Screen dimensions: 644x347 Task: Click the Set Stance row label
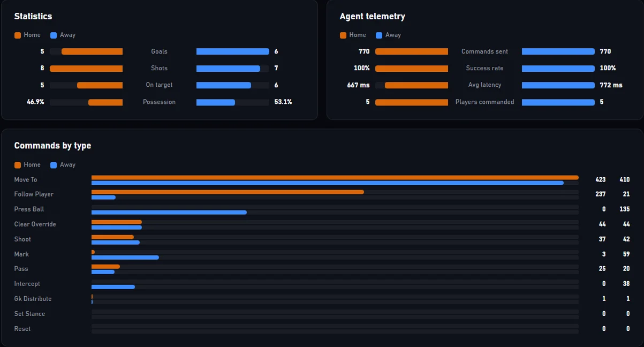point(29,314)
